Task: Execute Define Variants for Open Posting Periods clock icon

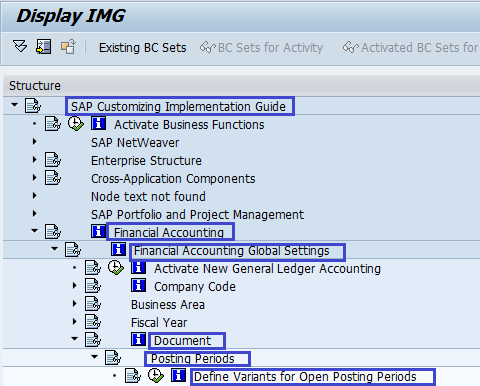Action: pyautogui.click(x=156, y=376)
